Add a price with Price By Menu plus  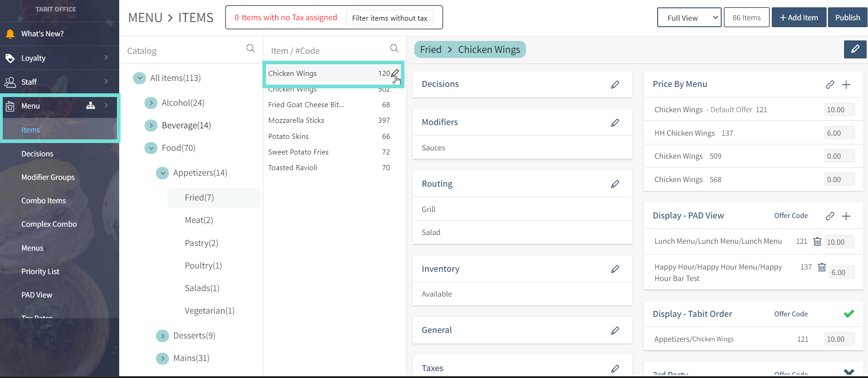click(x=846, y=85)
